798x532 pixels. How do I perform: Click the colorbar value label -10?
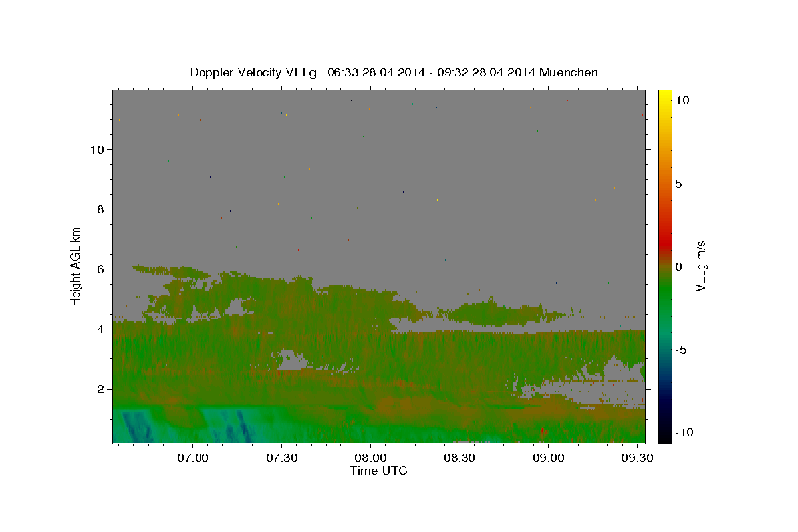(x=684, y=433)
